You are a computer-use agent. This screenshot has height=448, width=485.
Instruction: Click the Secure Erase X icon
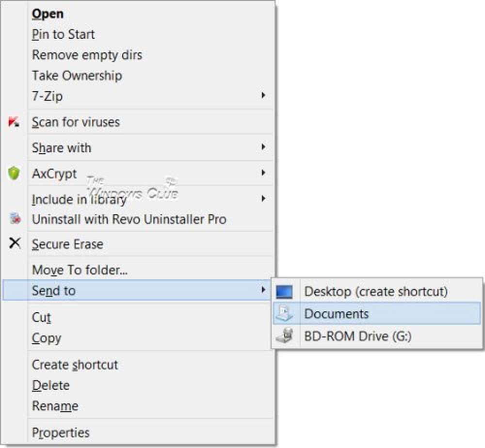coord(15,243)
